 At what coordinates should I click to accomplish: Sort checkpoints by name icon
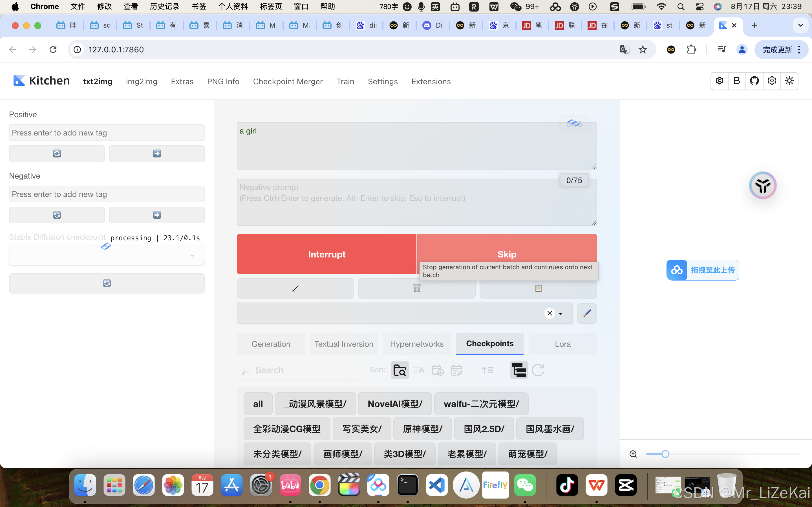click(419, 370)
